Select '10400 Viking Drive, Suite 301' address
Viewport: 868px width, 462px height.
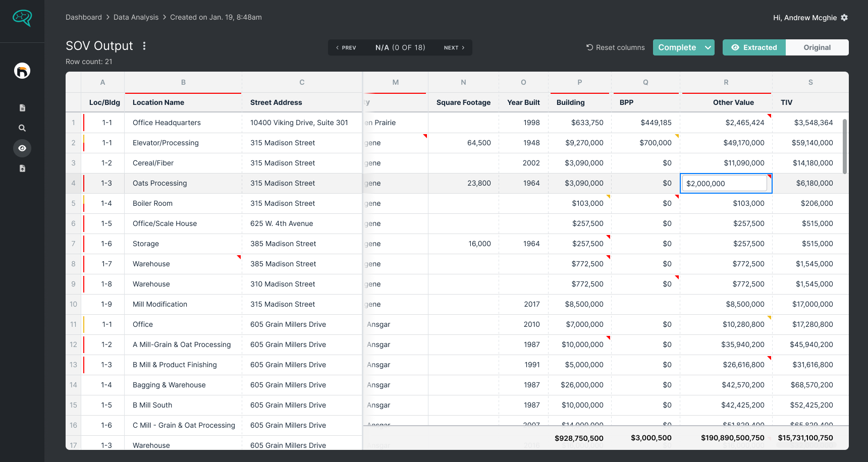coord(302,123)
